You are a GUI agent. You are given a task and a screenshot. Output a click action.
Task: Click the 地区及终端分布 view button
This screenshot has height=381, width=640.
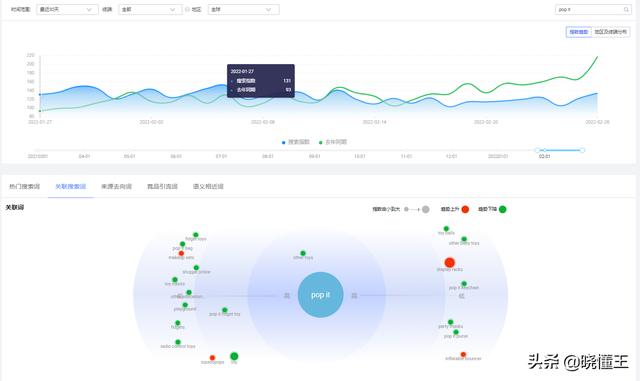[611, 32]
